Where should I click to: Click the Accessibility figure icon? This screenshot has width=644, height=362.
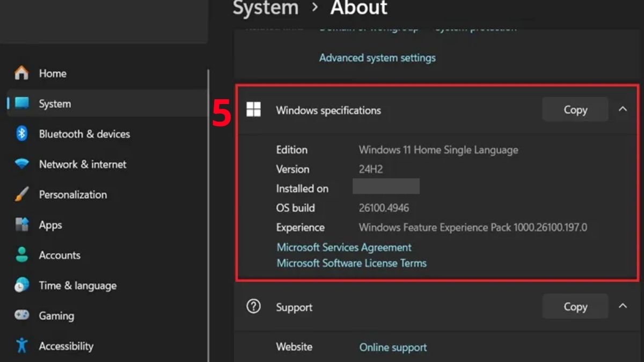[21, 346]
